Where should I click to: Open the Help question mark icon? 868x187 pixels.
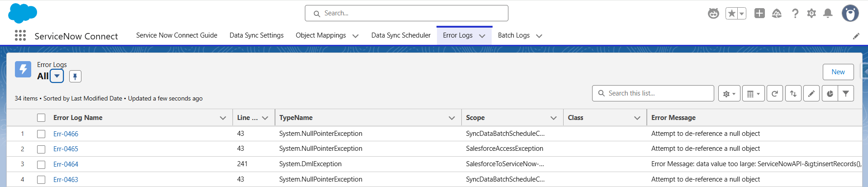tap(795, 13)
